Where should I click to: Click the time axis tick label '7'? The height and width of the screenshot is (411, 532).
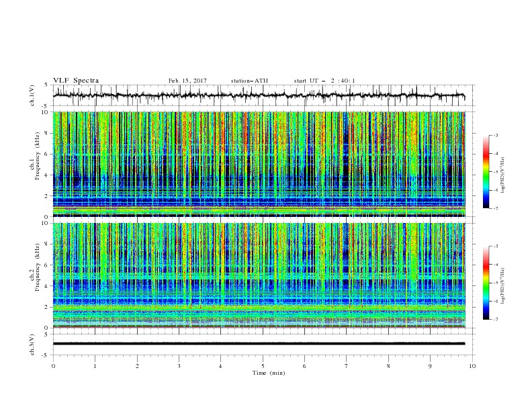click(347, 366)
